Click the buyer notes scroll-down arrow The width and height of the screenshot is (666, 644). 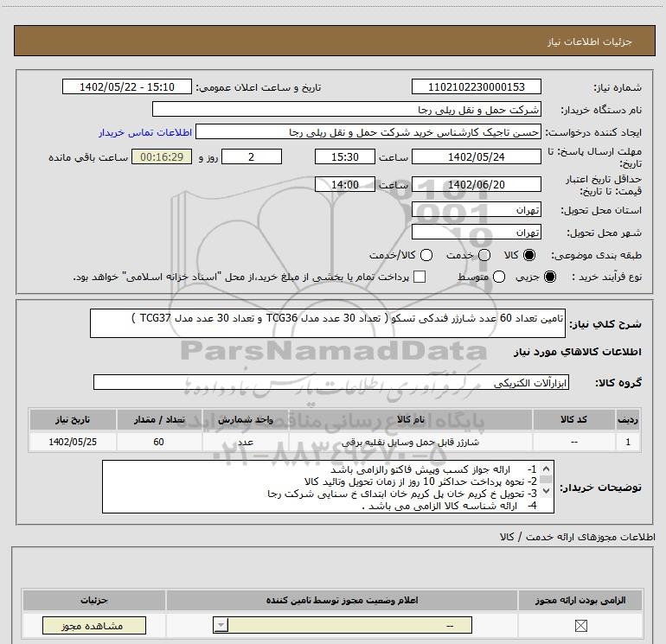click(547, 491)
